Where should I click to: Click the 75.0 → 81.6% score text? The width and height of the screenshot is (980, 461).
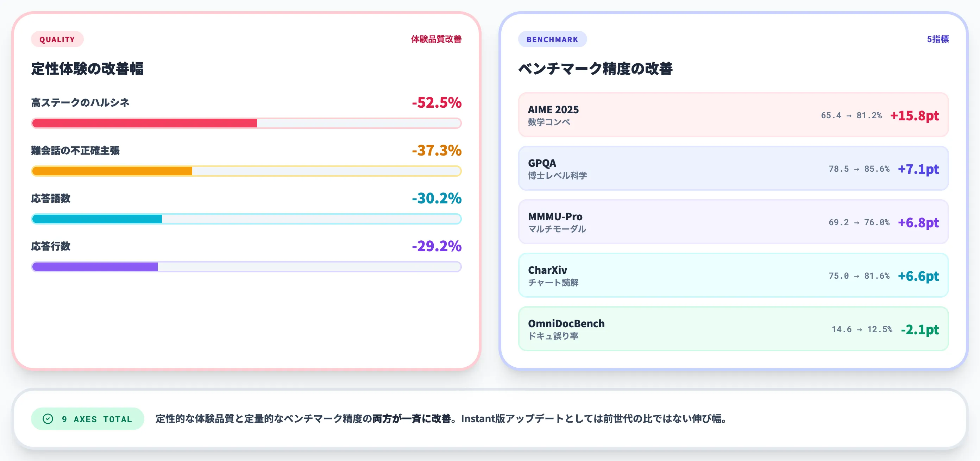[859, 276]
